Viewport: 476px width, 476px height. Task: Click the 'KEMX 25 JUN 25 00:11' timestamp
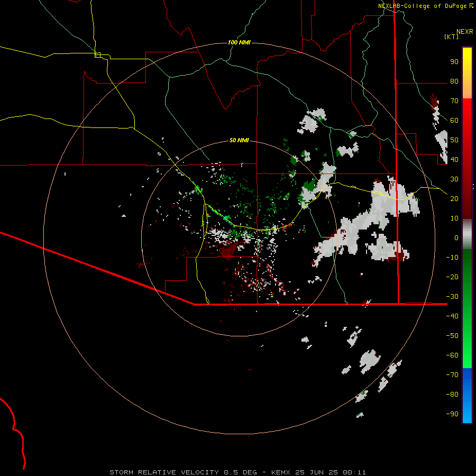[318, 472]
